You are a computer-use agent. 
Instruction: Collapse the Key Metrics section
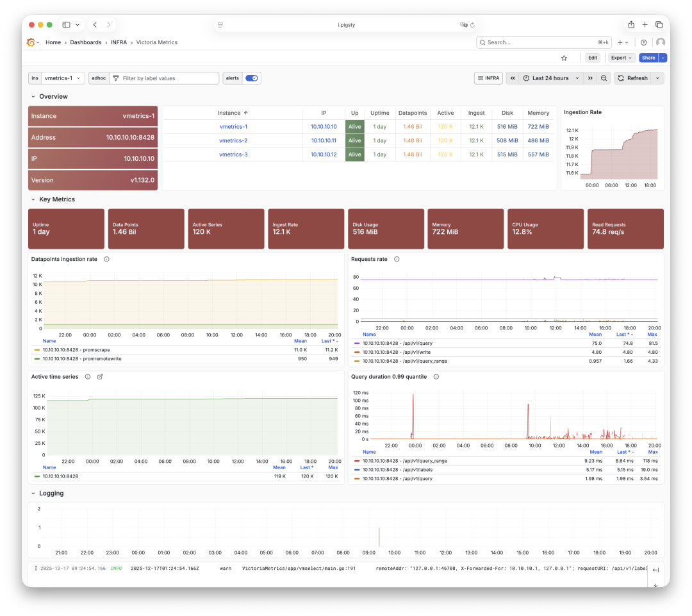(x=33, y=199)
